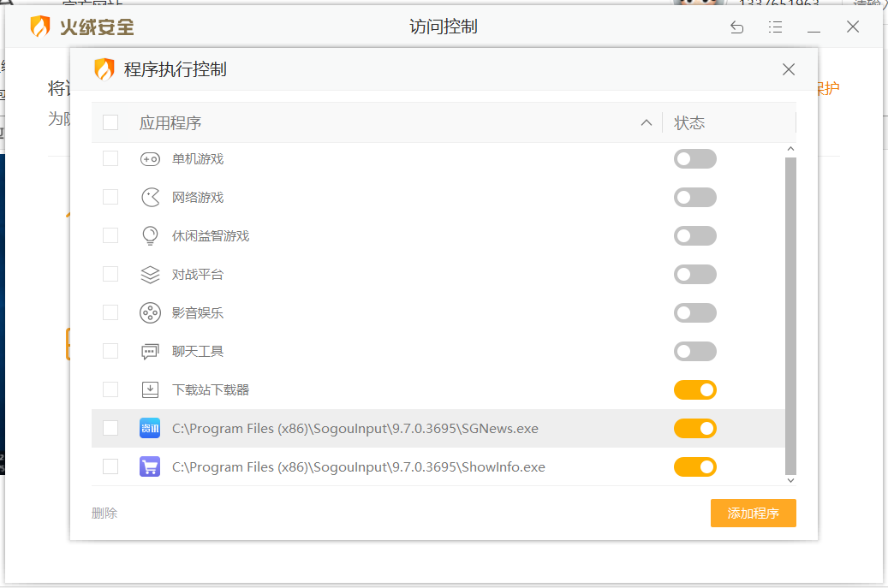Click the 程序执行控制 dialog title

tap(175, 69)
